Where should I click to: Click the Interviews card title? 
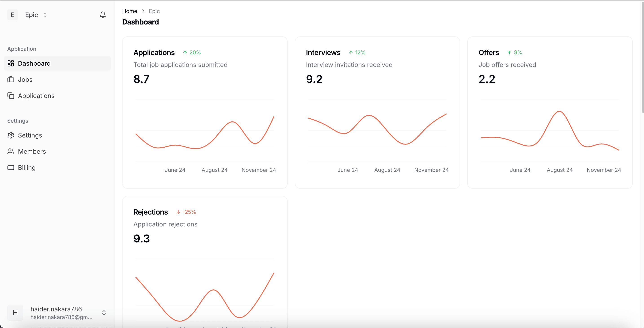click(x=323, y=53)
